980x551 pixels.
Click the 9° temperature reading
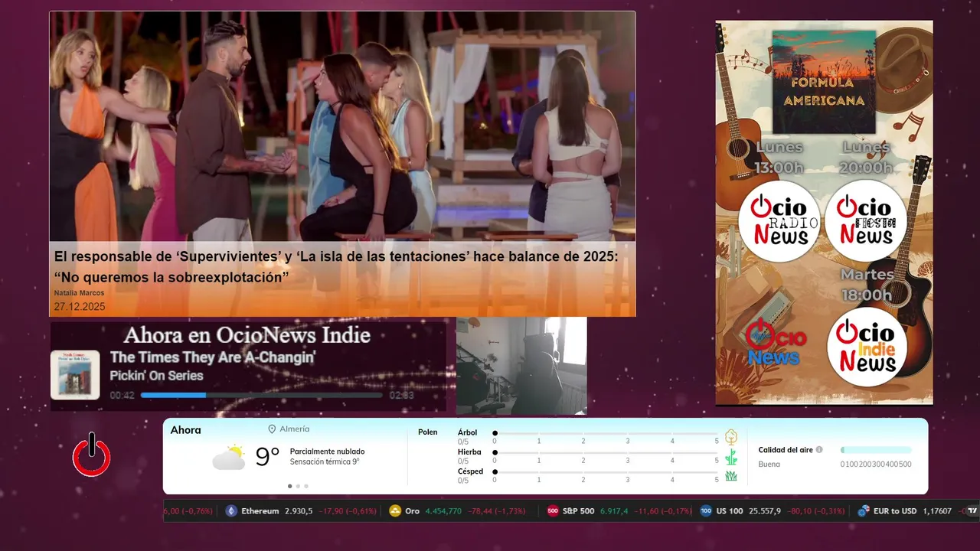click(267, 457)
